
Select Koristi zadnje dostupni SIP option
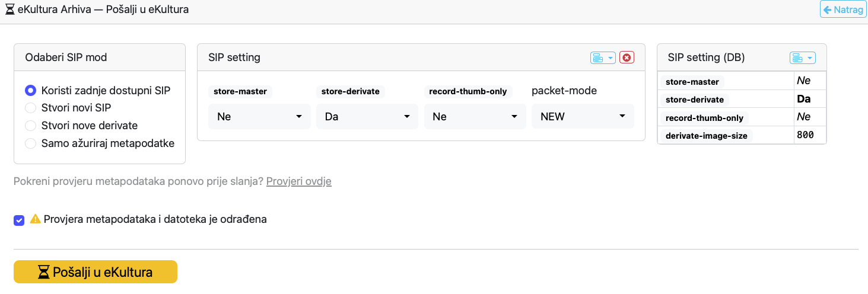(30, 91)
